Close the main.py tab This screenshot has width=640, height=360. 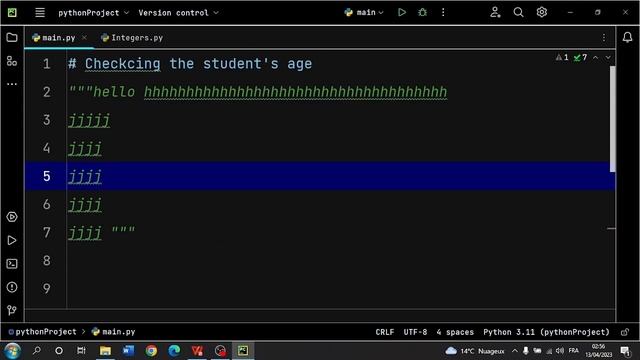tap(84, 38)
